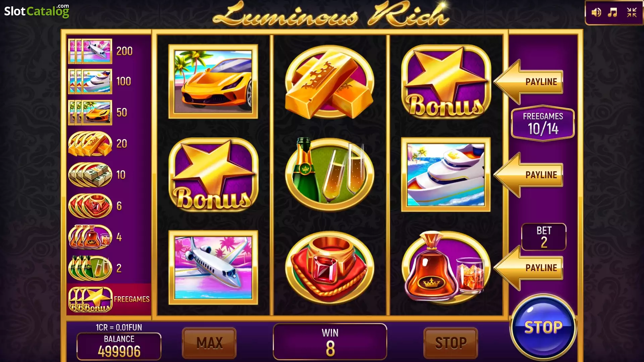Open the SlotCatalog.com logo link
Viewport: 644px width, 362px height.
pyautogui.click(x=37, y=11)
